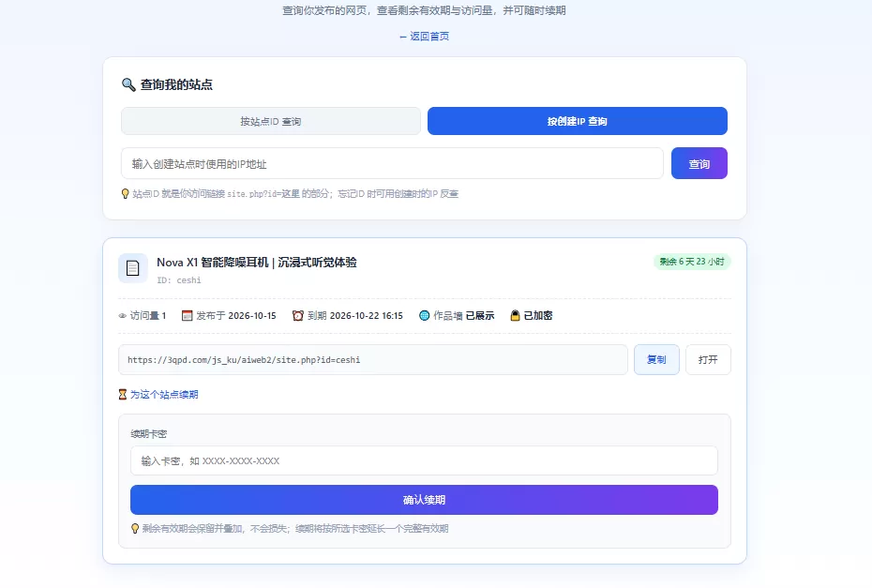Click the 到期 2026-10-22 16:15 text
Viewport: 872px width, 588px height.
pyautogui.click(x=348, y=316)
